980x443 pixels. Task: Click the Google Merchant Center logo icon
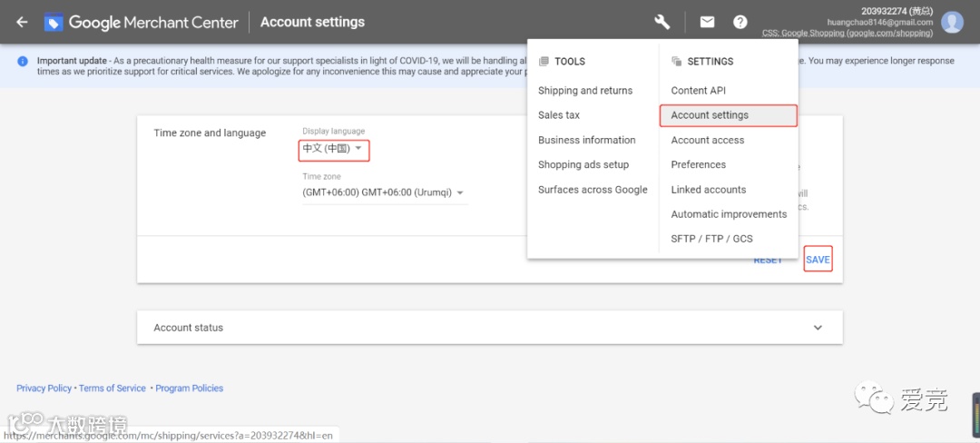[54, 23]
